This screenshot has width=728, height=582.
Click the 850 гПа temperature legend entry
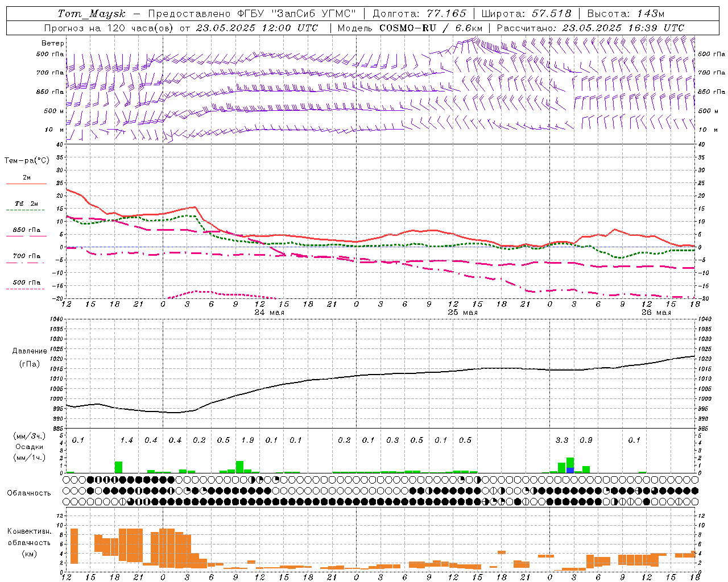click(26, 231)
